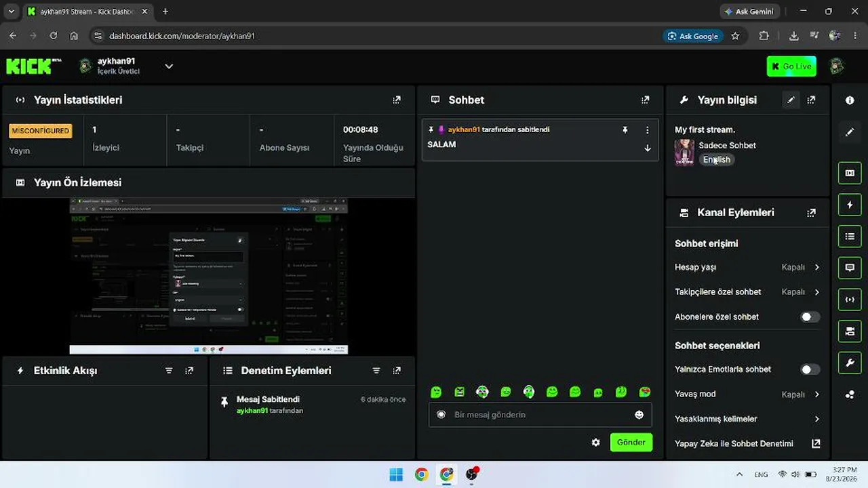Viewport: 868px width, 488px height.
Task: Click the three-dots cluster sidebar icon
Action: click(850, 394)
